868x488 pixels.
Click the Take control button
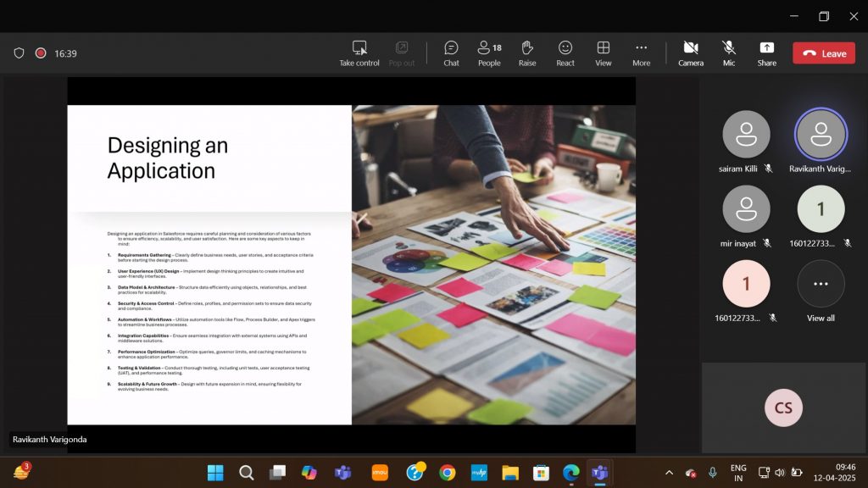coord(359,53)
